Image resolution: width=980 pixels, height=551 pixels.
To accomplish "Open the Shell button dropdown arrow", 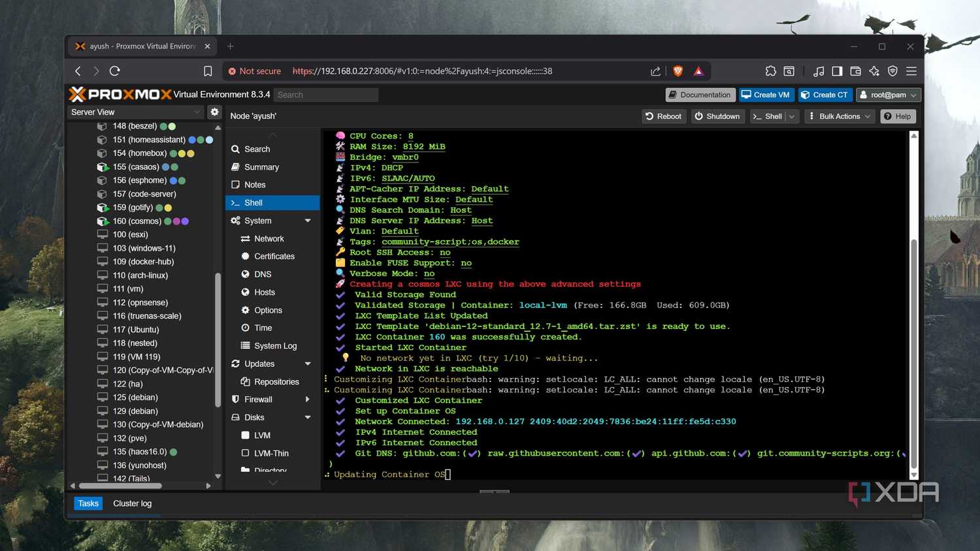I will [x=792, y=116].
